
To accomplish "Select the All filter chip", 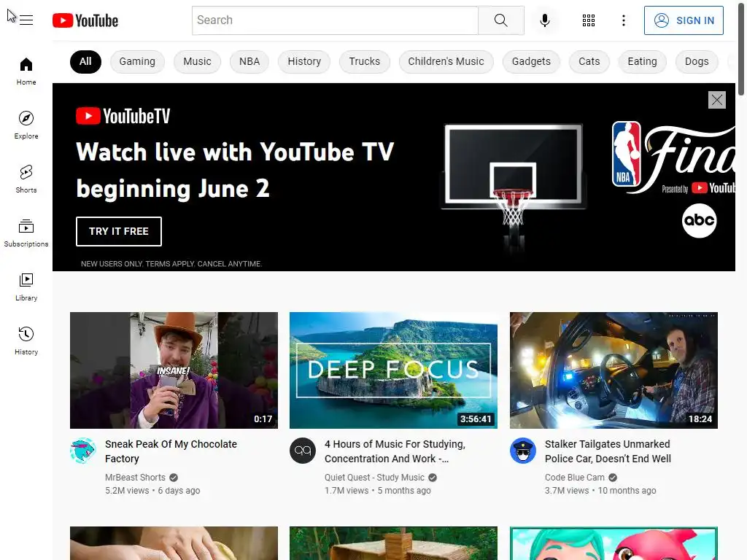I will click(86, 62).
